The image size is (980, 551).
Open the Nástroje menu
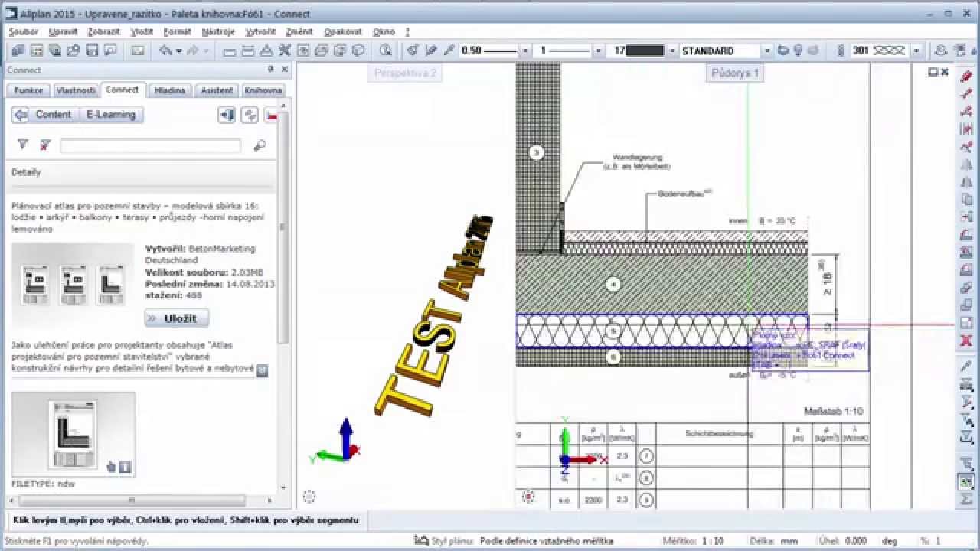coord(218,31)
